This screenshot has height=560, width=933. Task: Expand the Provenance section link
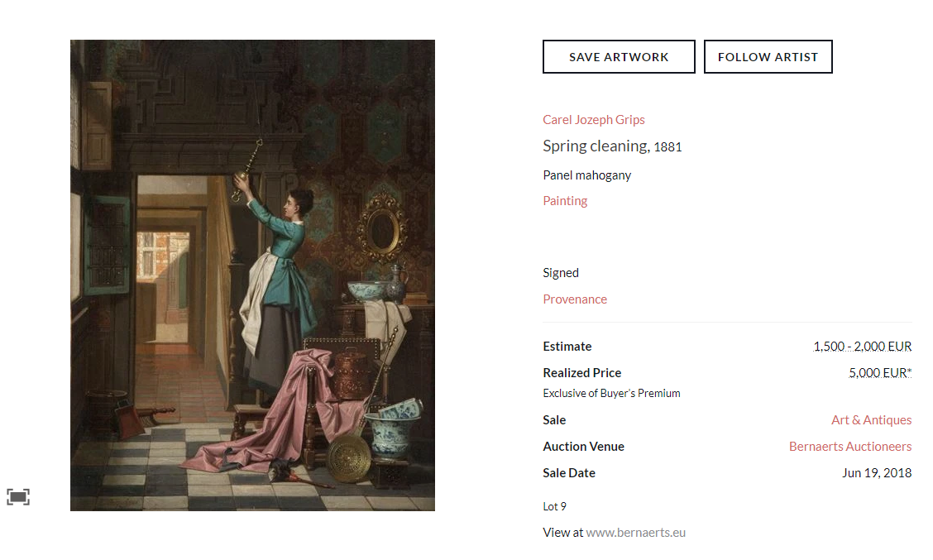click(x=575, y=299)
